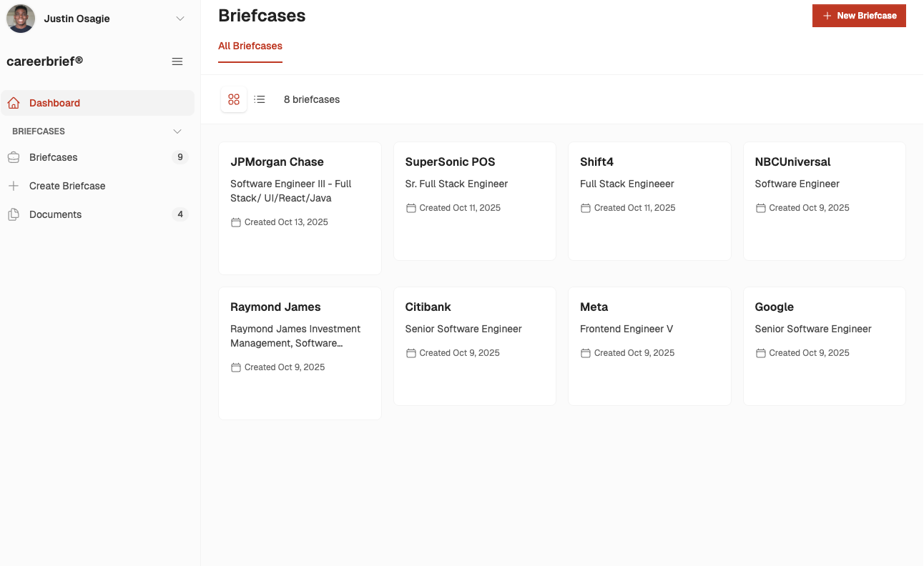Click the Dashboard home icon
The height and width of the screenshot is (566, 924).
coord(14,103)
